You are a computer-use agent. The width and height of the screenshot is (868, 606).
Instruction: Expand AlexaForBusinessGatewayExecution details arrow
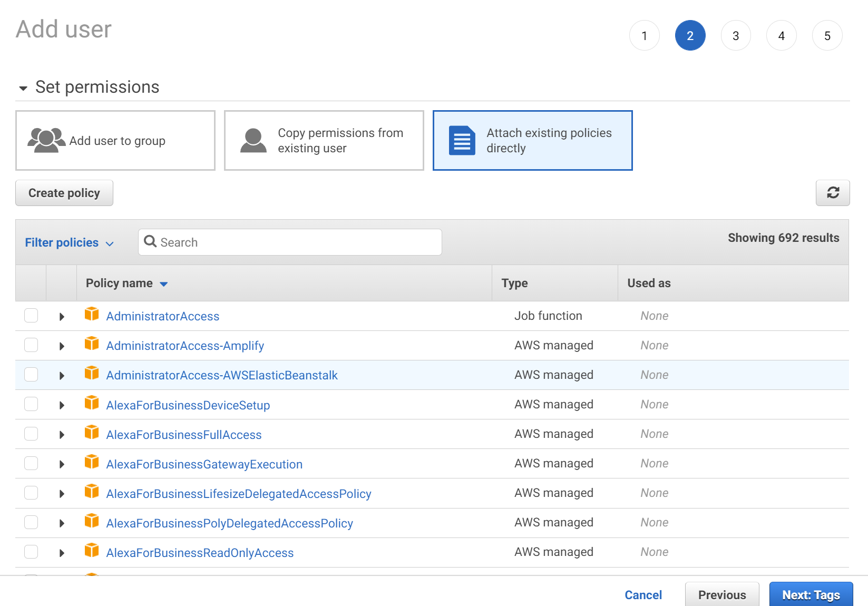pos(62,464)
